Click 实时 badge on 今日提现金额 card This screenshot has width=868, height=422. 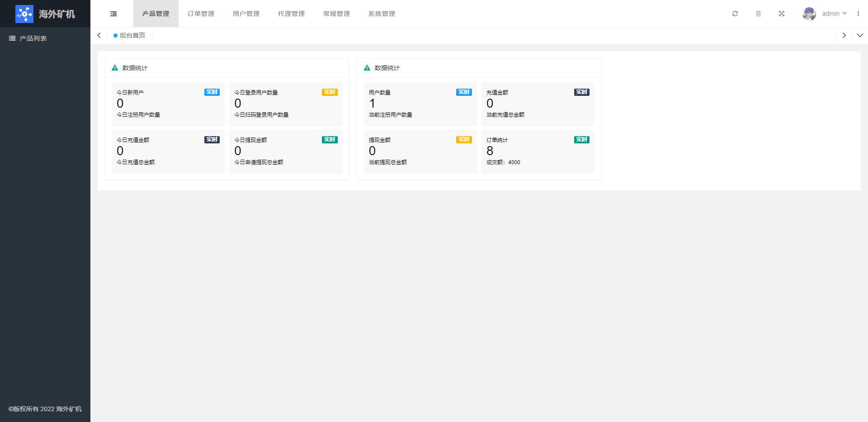330,140
